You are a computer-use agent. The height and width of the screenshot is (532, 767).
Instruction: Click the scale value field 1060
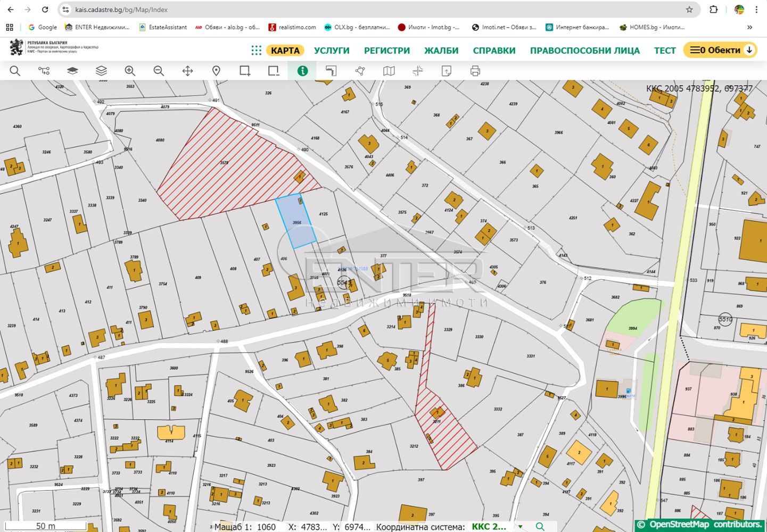coord(266,527)
